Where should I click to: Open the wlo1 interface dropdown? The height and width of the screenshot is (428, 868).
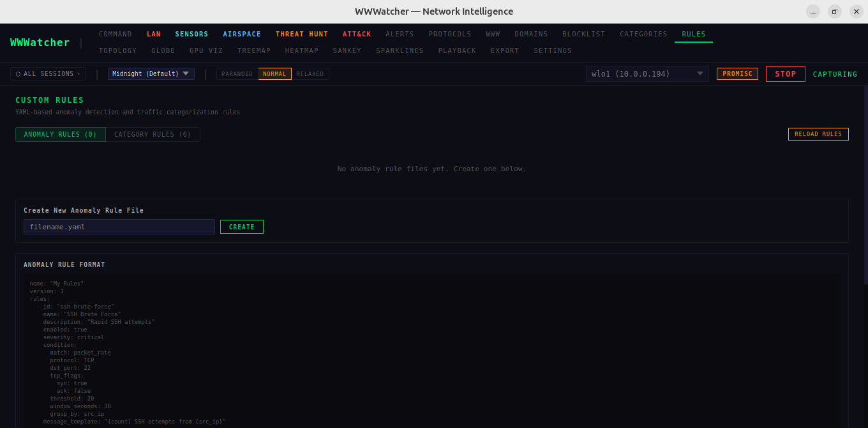(647, 74)
